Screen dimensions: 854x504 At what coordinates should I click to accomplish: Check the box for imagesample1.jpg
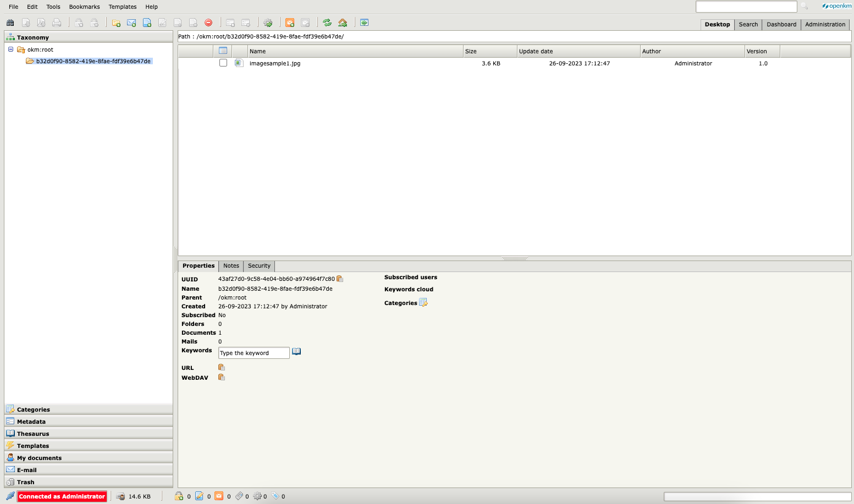[223, 63]
